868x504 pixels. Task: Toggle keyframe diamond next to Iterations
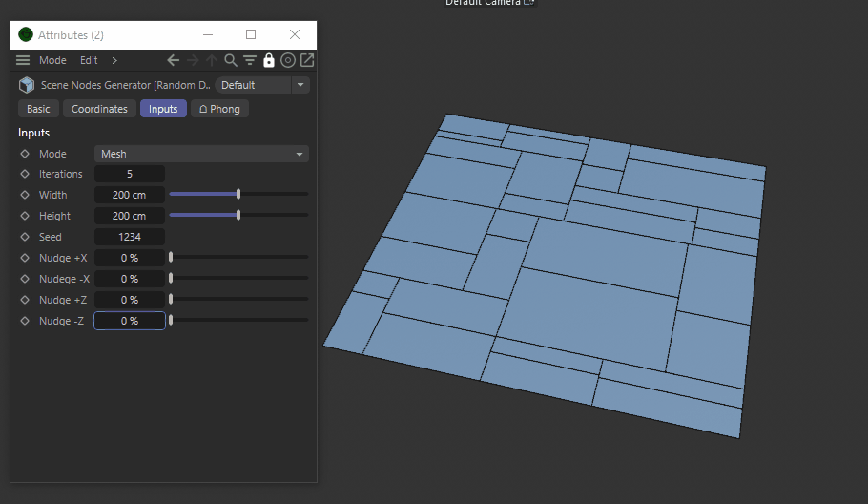[x=25, y=174]
